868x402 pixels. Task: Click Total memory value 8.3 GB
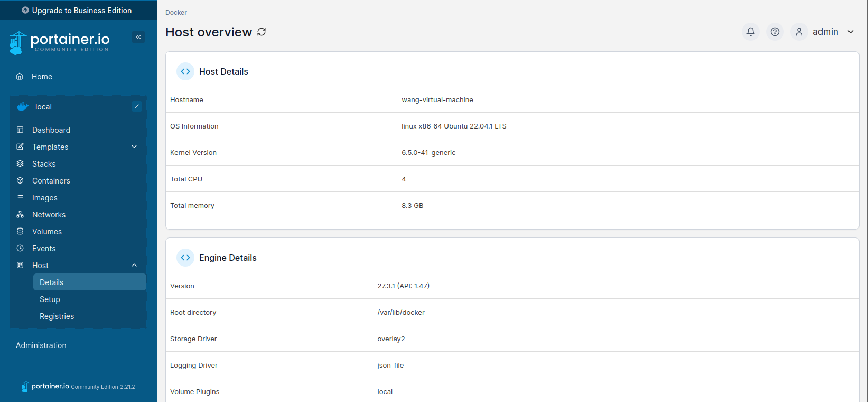tap(413, 205)
